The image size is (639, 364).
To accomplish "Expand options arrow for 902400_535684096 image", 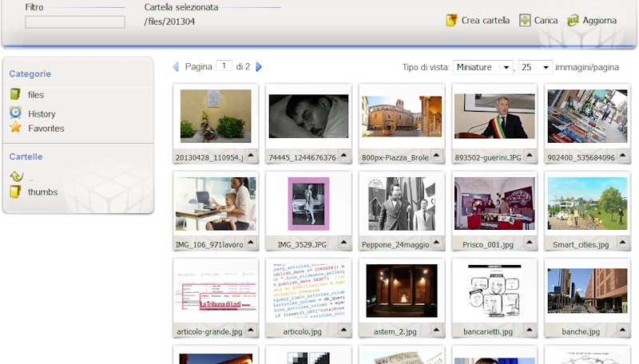I will tap(623, 156).
